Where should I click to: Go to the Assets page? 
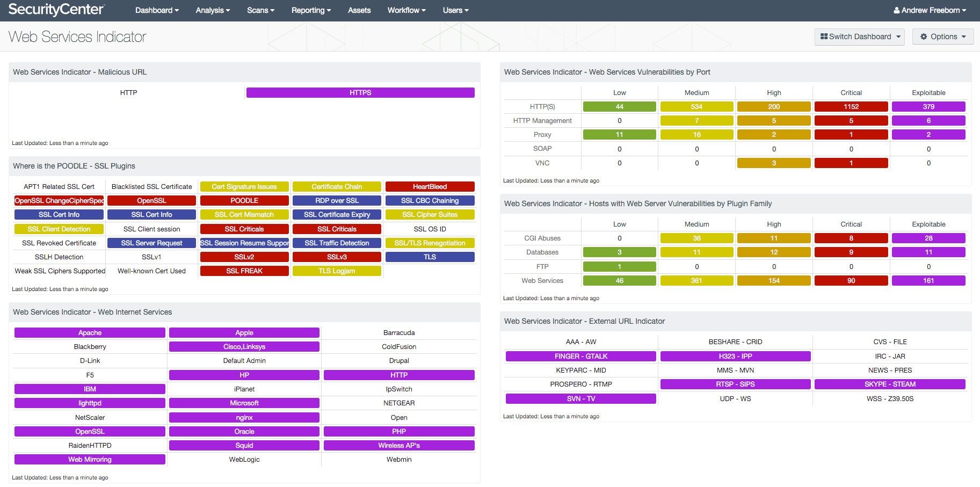coord(359,10)
